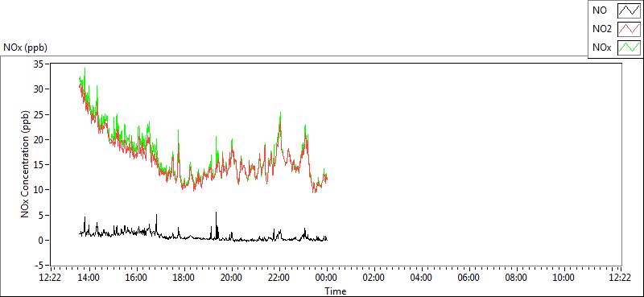Click the NOx Concentration (ppb) y-axis label

pos(26,163)
